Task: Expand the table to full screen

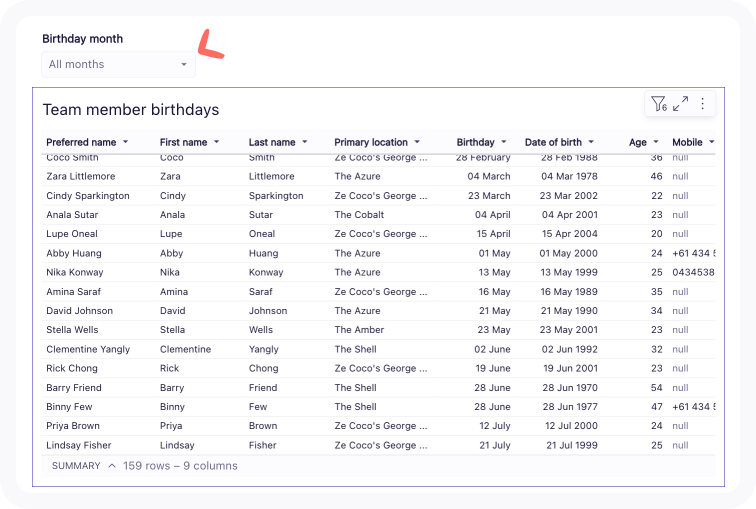Action: coord(681,104)
